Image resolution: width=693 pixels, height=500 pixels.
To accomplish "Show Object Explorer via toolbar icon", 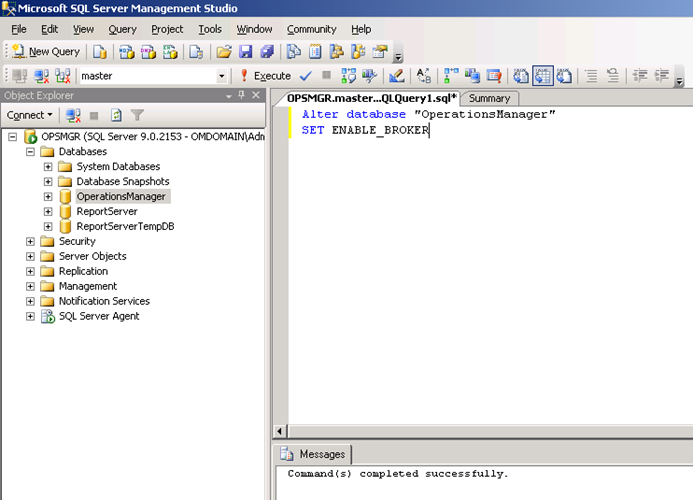I will click(x=337, y=52).
